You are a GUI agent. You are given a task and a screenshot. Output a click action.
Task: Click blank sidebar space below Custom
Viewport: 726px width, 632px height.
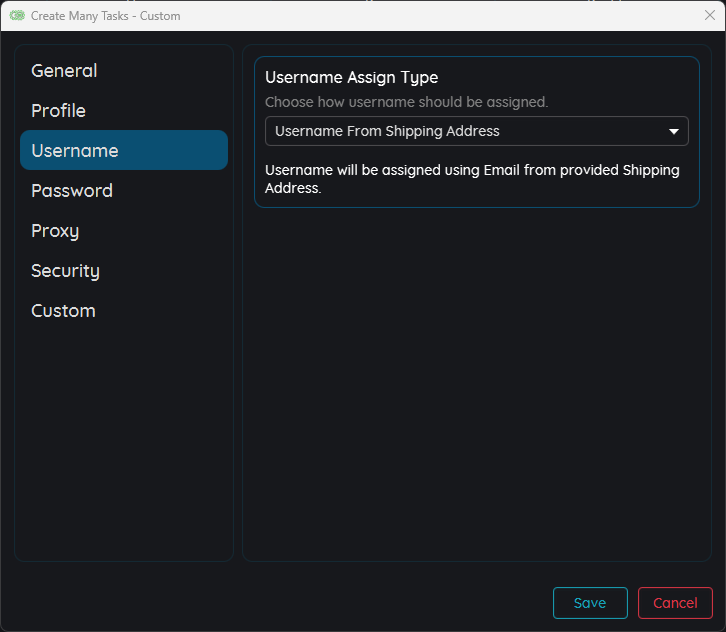124,440
